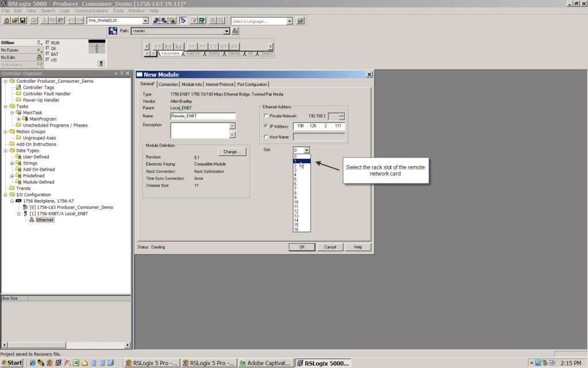Click the instruction toolbar right scroll arrow
The image size is (588, 368).
(270, 47)
